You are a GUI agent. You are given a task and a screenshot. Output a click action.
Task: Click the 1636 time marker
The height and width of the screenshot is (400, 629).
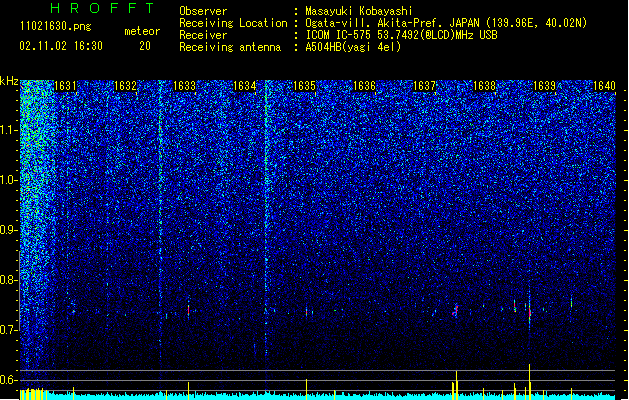[364, 86]
